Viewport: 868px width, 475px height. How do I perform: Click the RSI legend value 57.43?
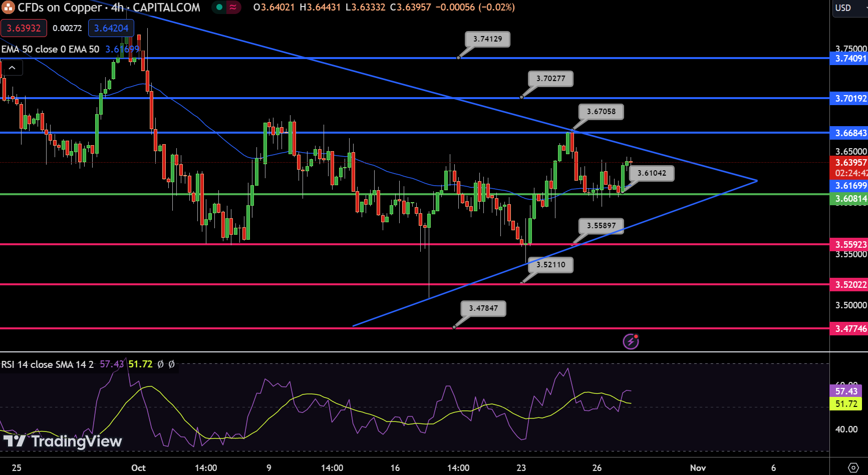click(112, 364)
